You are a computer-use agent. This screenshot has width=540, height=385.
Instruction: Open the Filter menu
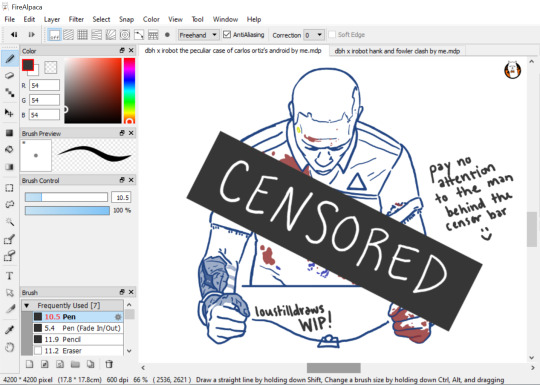(x=76, y=19)
